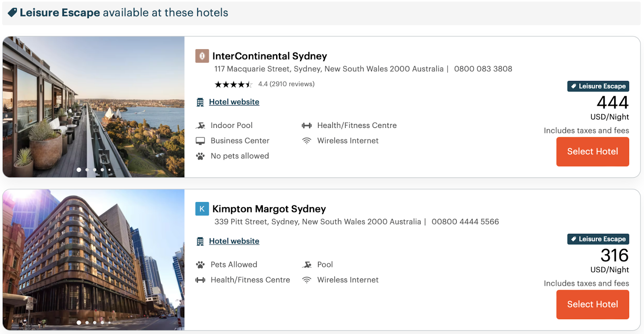Click Kimpton's Health/Fitness Centre dumbbell icon

coord(200,280)
